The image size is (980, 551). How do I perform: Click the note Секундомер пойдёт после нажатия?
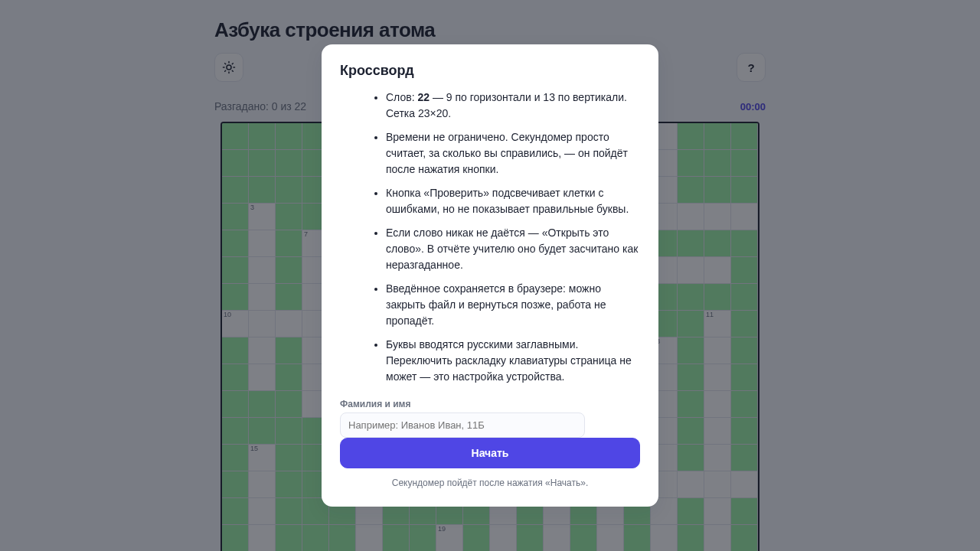[490, 483]
